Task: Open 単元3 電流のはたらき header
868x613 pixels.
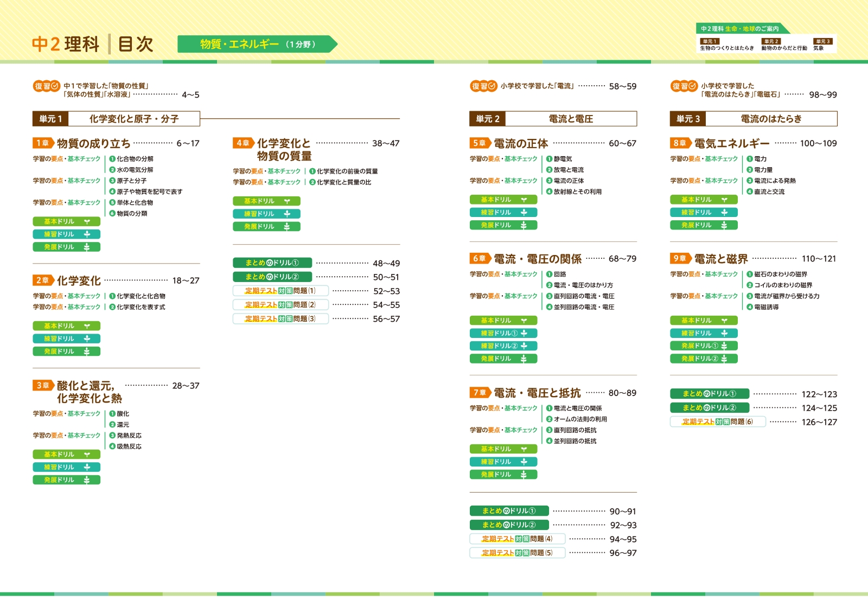Action: (754, 119)
